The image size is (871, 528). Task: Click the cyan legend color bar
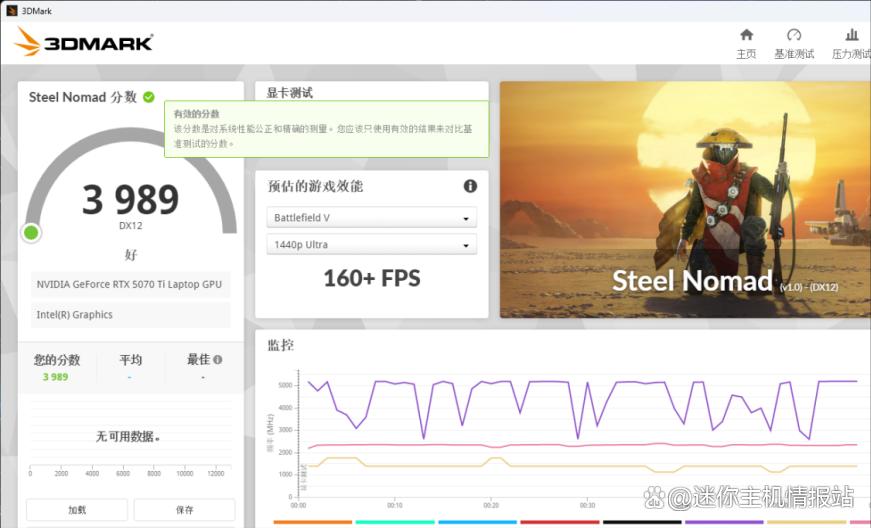[x=395, y=522]
